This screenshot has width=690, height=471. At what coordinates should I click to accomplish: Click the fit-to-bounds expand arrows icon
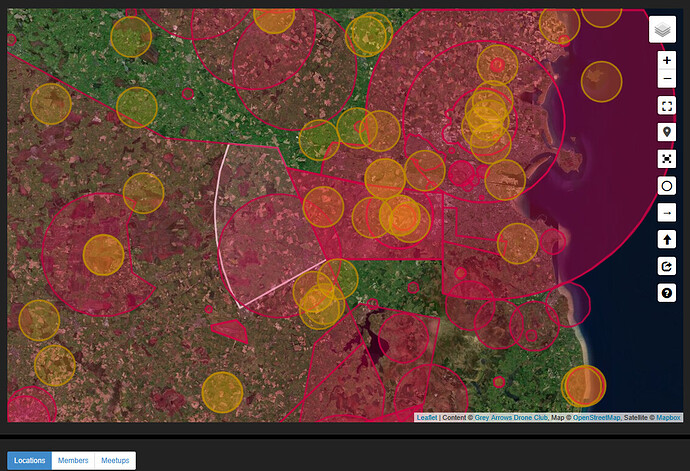tap(667, 159)
